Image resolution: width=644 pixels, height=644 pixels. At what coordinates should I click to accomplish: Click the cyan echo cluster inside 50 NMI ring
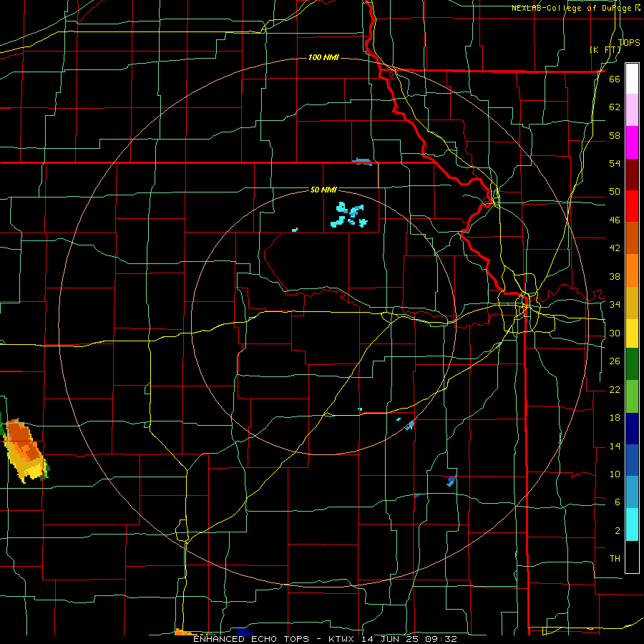[x=349, y=215]
